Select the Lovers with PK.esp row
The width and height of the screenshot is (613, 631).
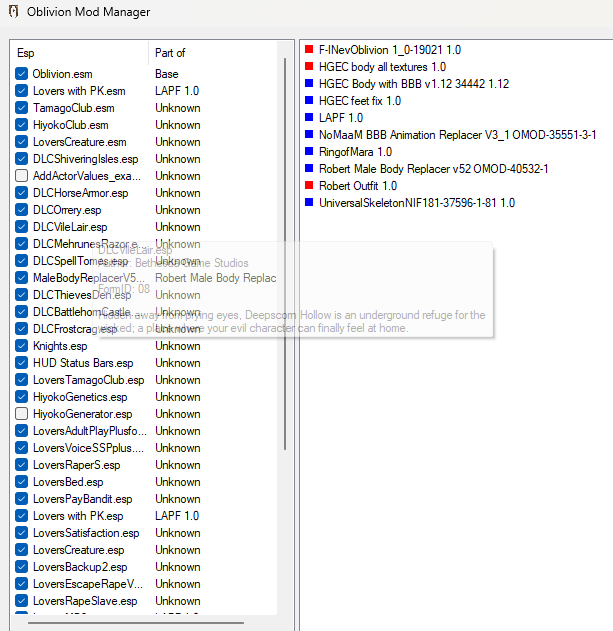click(146, 516)
